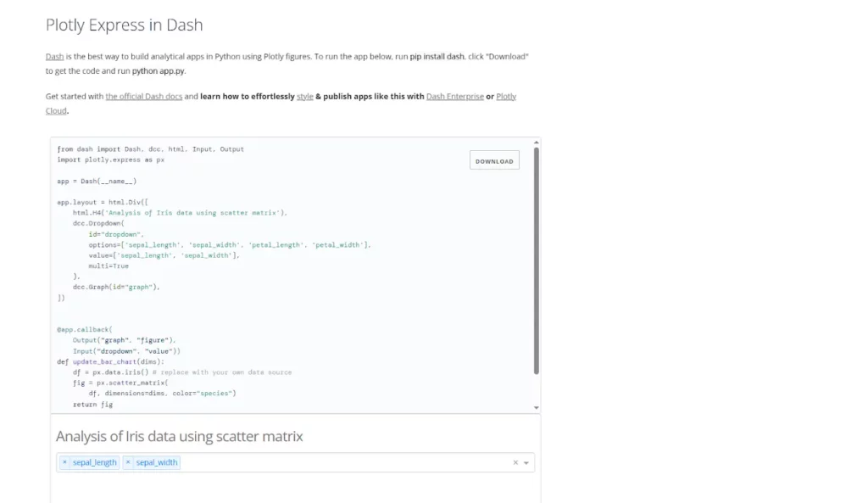Remove the sepal_length tag with its x

pos(64,462)
